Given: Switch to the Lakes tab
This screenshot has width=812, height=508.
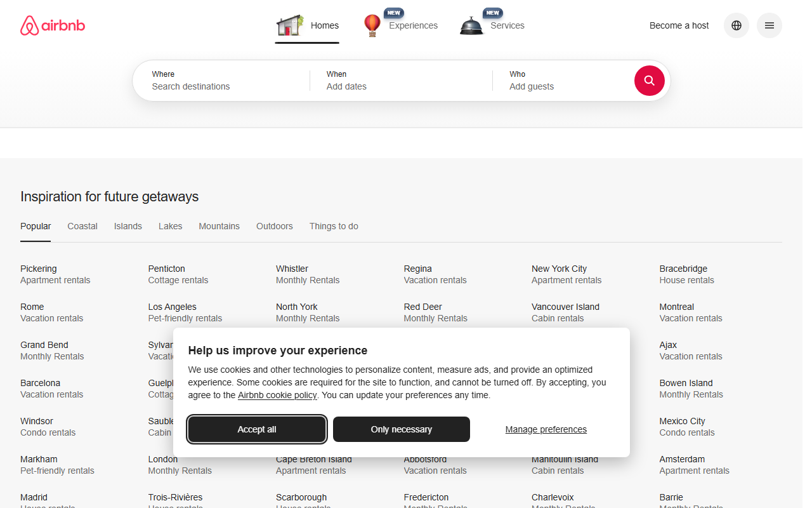Looking at the screenshot, I should (170, 226).
